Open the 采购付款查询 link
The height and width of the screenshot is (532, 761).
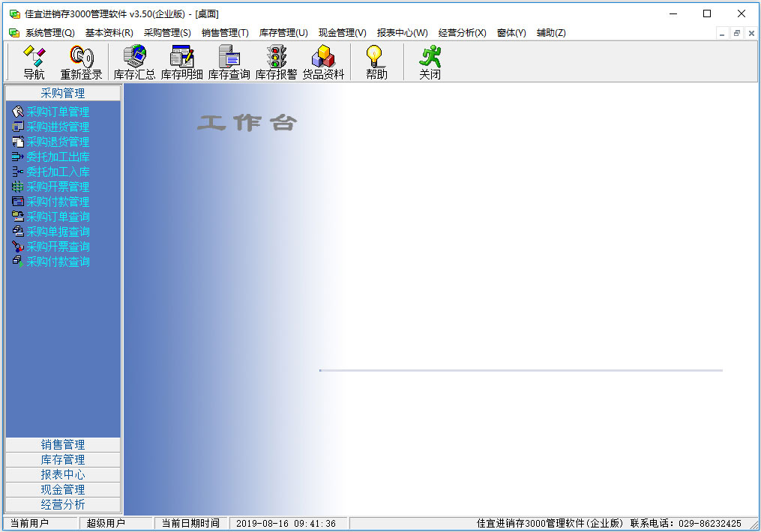click(x=58, y=262)
